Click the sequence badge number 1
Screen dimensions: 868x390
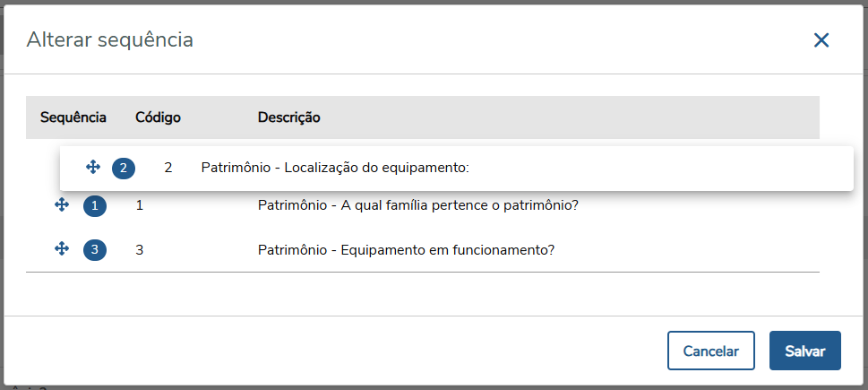(x=95, y=206)
